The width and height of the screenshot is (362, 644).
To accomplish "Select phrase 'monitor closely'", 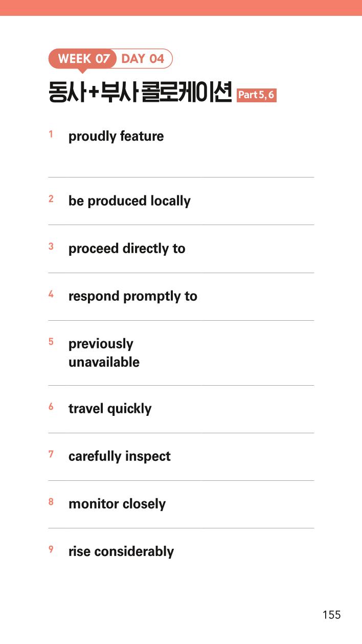I will 117,503.
